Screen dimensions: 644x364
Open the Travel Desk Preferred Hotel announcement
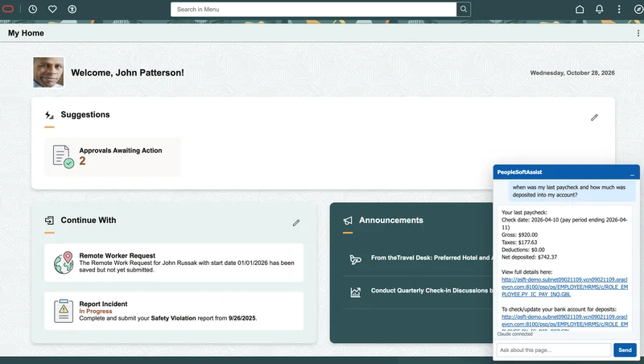pos(431,258)
